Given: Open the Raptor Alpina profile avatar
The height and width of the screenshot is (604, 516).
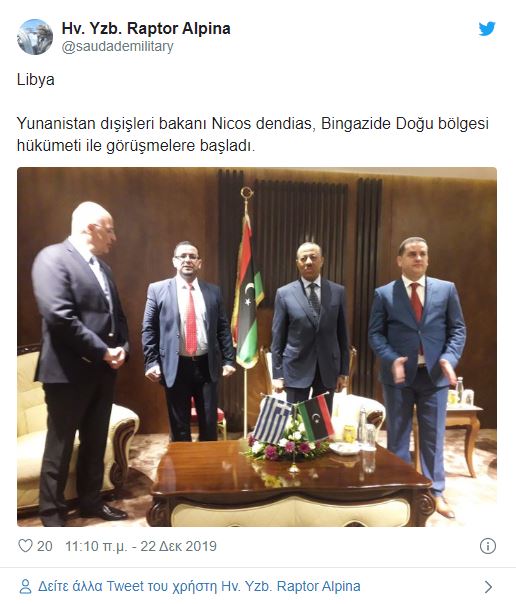Looking at the screenshot, I should pyautogui.click(x=35, y=37).
